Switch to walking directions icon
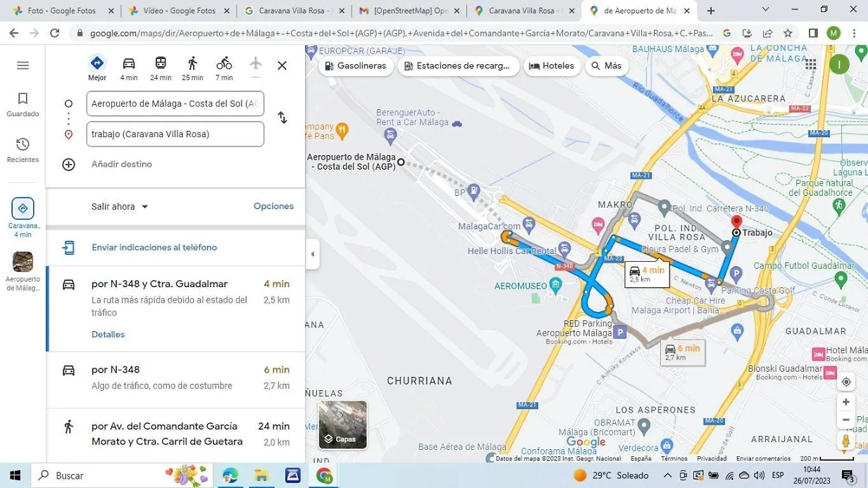The width and height of the screenshot is (868, 488). point(193,64)
